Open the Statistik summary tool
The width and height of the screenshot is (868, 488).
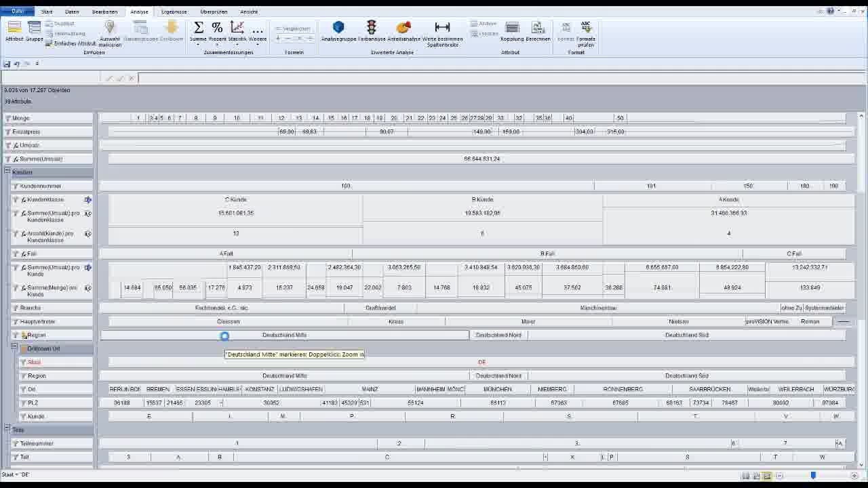[x=237, y=31]
